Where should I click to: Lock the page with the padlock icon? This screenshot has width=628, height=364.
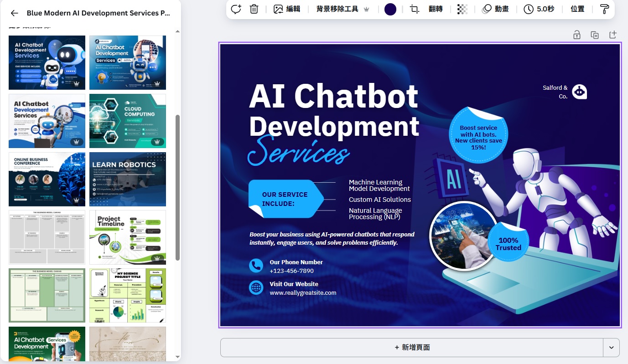tap(577, 35)
